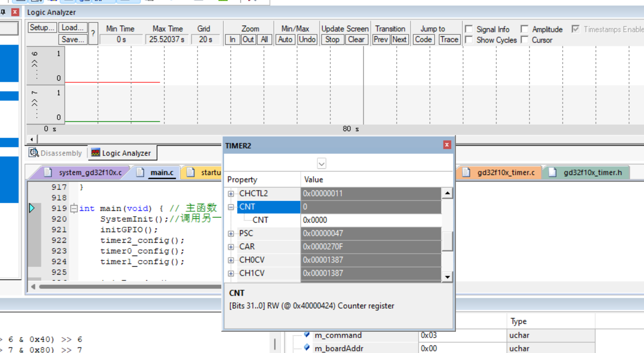Close the TIMER2 dialog
The height and width of the screenshot is (353, 644).
(x=447, y=145)
